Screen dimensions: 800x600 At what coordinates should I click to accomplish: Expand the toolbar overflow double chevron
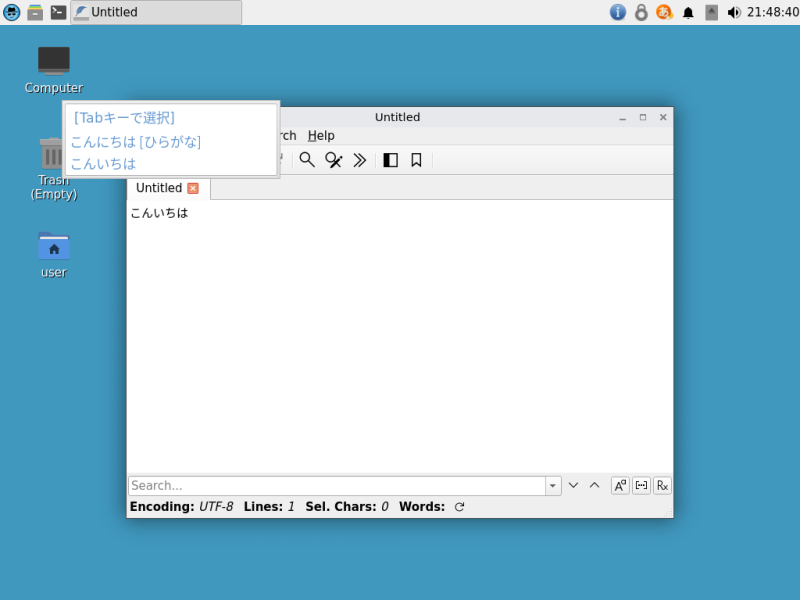[x=360, y=159]
